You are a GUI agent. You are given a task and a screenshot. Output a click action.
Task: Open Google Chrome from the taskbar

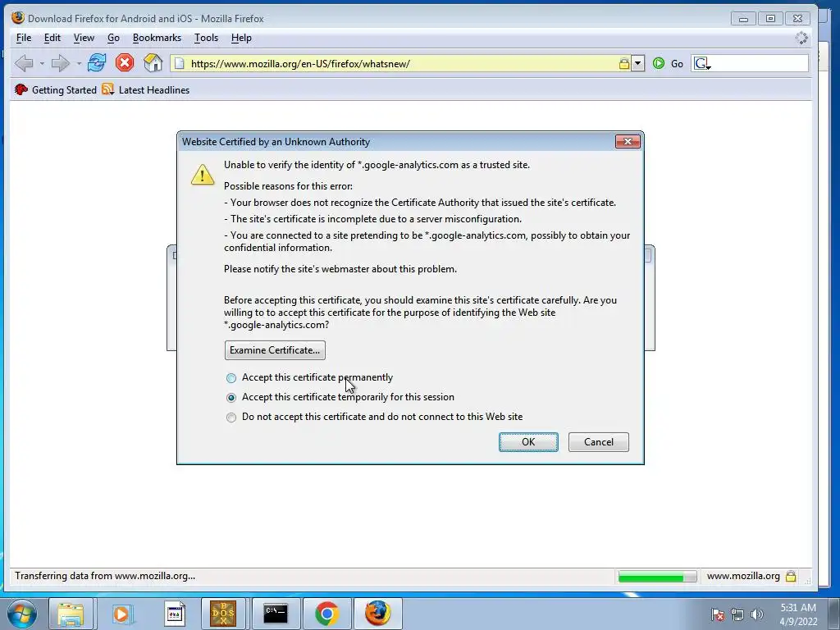point(326,614)
